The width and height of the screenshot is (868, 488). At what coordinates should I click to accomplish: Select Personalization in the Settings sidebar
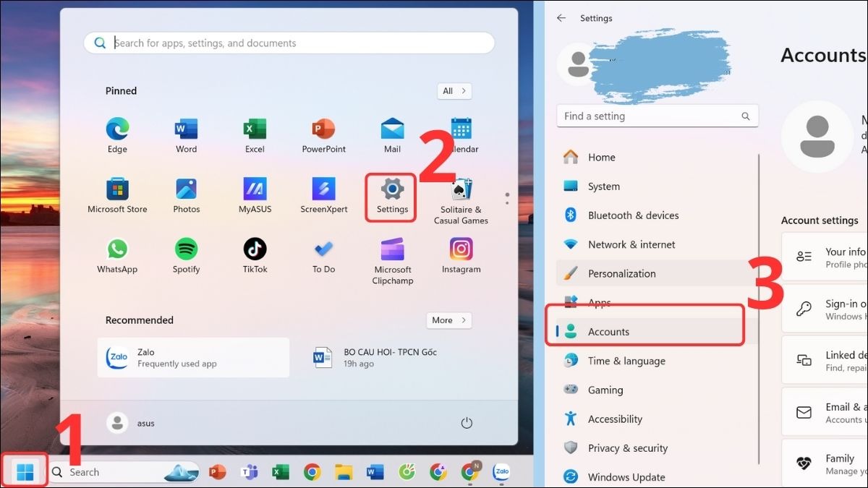click(x=658, y=273)
